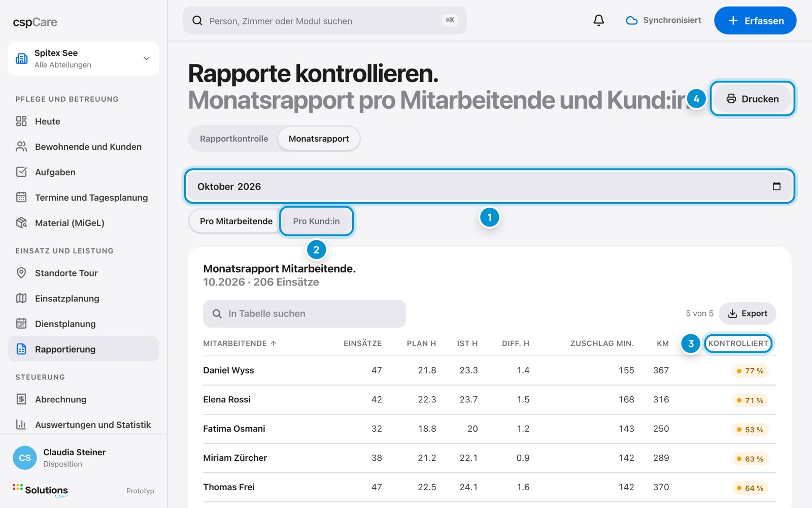Sort by Einsätze column header
812x508 pixels.
[x=362, y=343]
